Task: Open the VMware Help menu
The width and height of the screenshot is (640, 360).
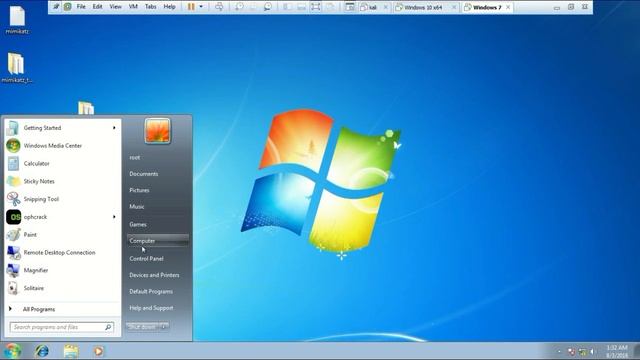Action: click(169, 7)
